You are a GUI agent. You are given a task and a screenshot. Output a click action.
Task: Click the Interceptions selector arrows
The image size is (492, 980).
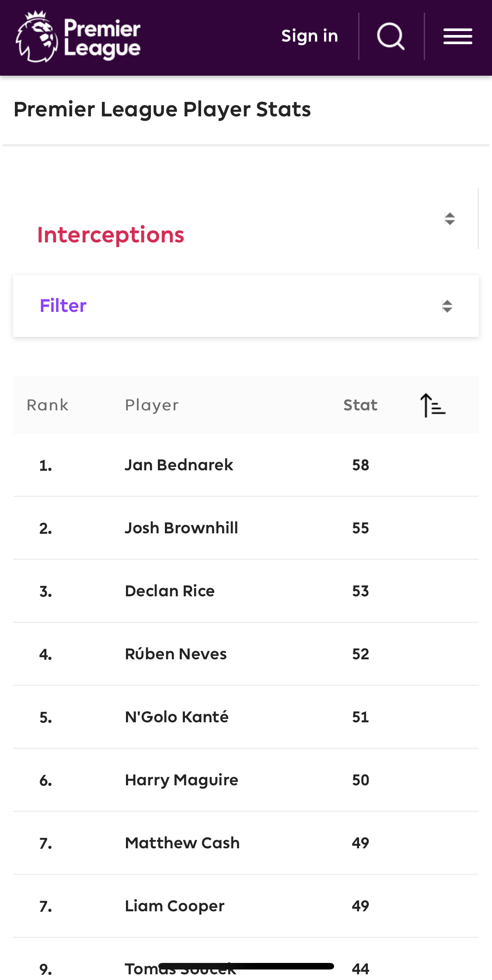(450, 219)
